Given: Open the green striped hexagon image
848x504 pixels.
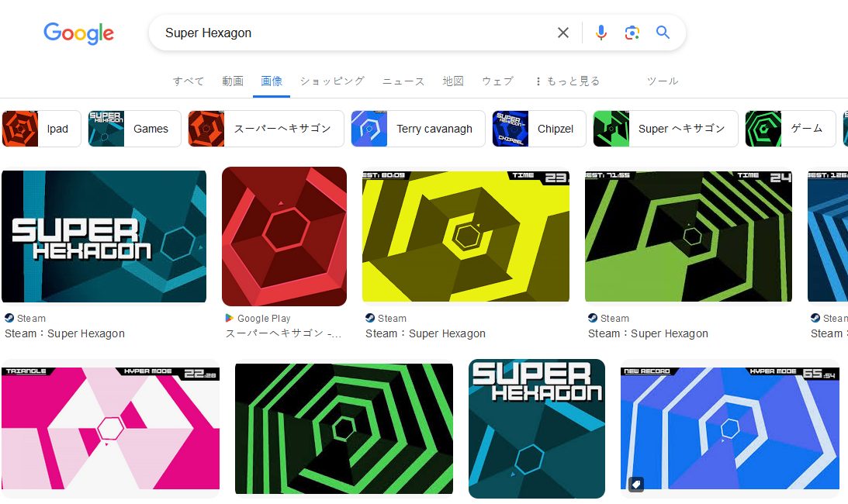Looking at the screenshot, I should click(x=344, y=428).
